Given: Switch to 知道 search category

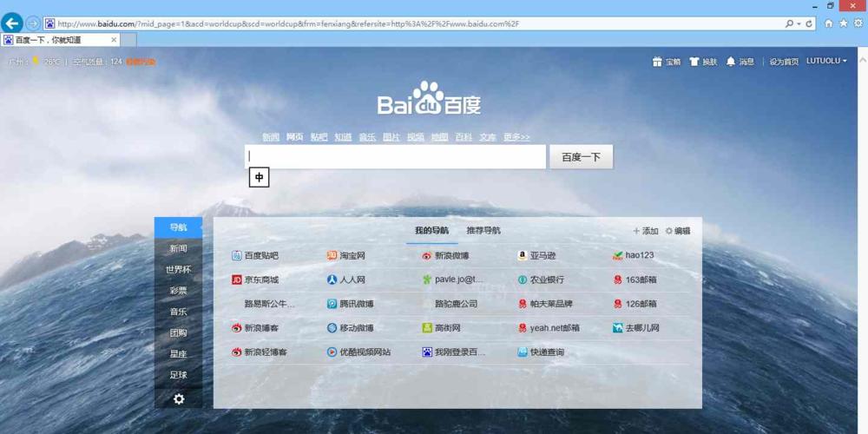Looking at the screenshot, I should click(343, 137).
